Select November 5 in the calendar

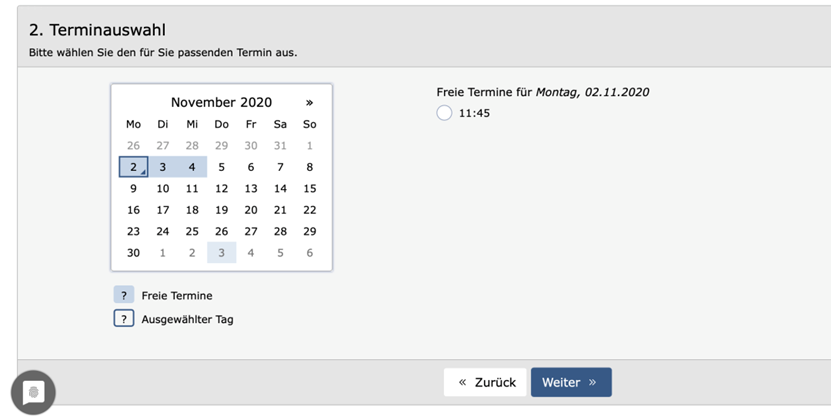point(222,167)
